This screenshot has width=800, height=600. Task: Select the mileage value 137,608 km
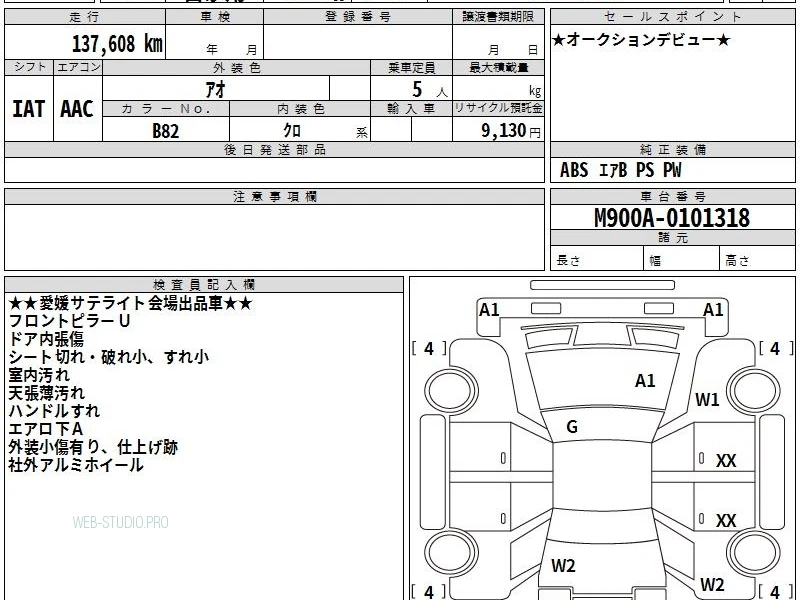click(x=117, y=44)
